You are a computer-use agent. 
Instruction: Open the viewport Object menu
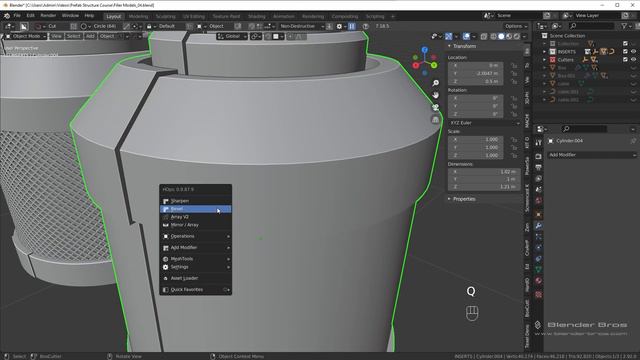click(x=107, y=36)
